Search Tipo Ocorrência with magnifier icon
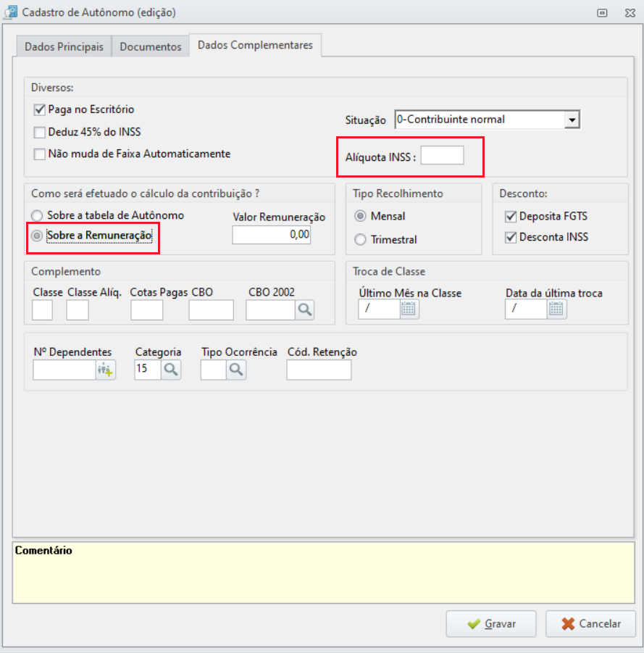The image size is (644, 653). pos(236,370)
